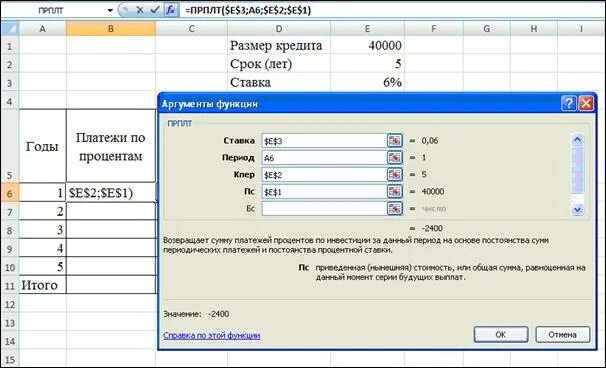Click cell E2 containing 5
This screenshot has height=368, width=606.
[368, 64]
